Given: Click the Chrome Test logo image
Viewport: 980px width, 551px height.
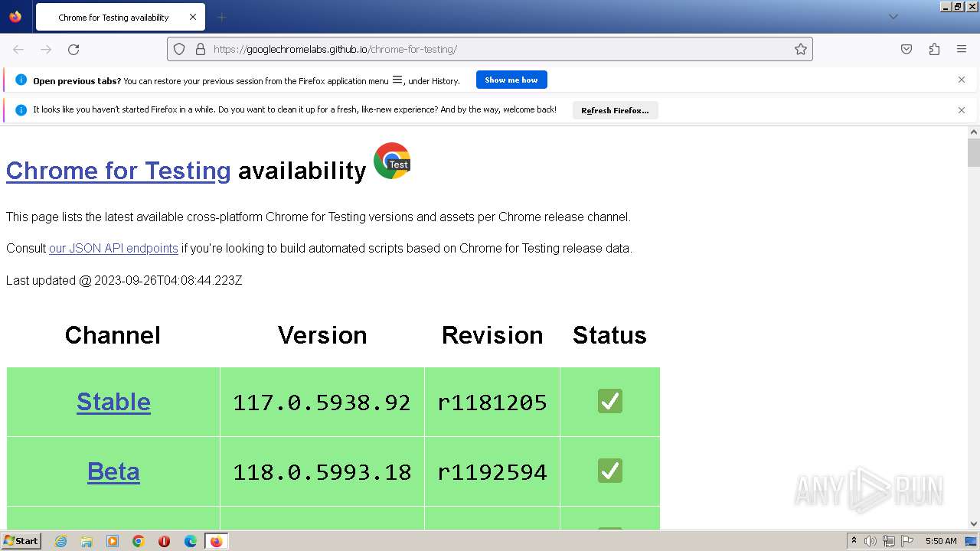Looking at the screenshot, I should (x=392, y=161).
